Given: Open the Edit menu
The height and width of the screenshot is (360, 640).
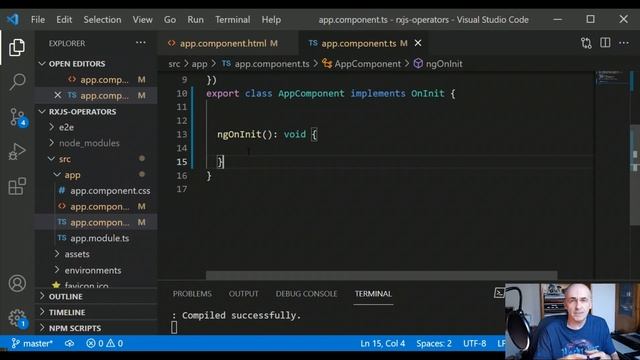Looking at the screenshot, I should point(64,20).
